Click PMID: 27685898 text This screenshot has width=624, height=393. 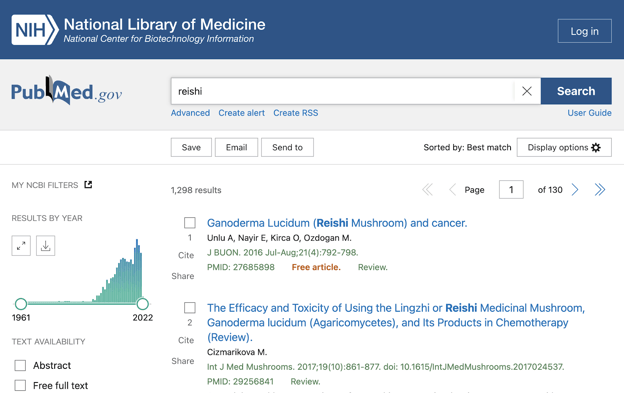tap(241, 267)
